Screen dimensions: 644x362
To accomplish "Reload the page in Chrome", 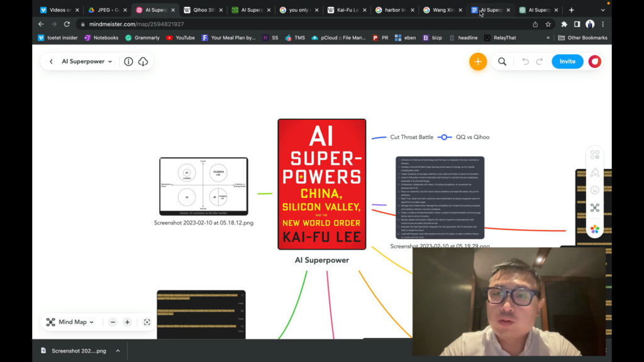I will 67,25.
